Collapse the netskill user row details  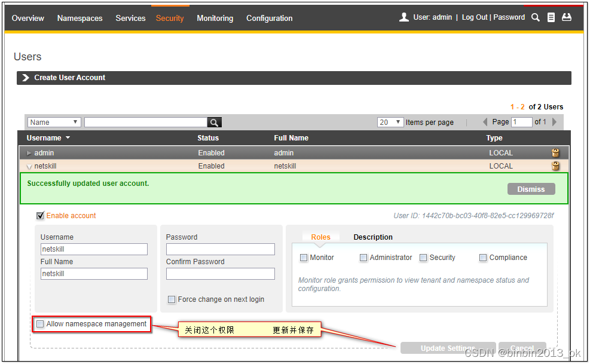click(x=29, y=166)
